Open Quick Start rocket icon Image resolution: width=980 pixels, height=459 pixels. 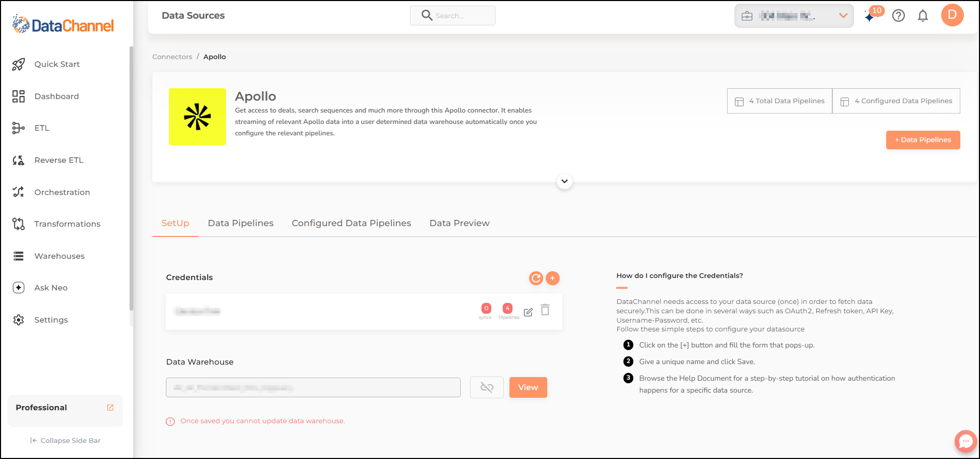[x=19, y=64]
